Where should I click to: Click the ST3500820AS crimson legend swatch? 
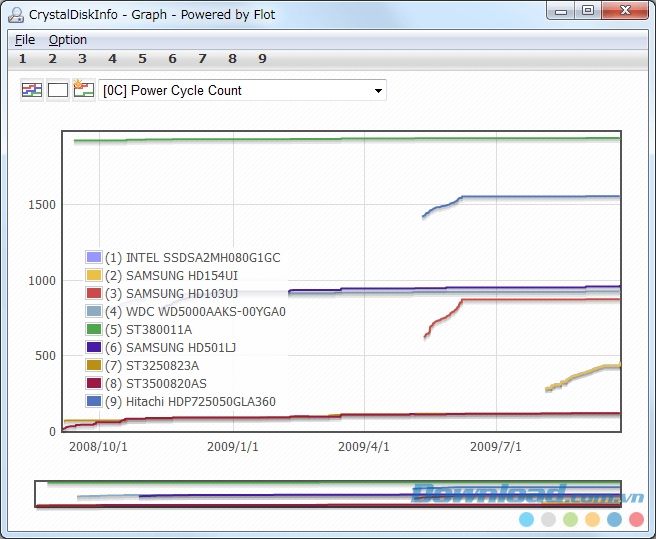tap(94, 383)
